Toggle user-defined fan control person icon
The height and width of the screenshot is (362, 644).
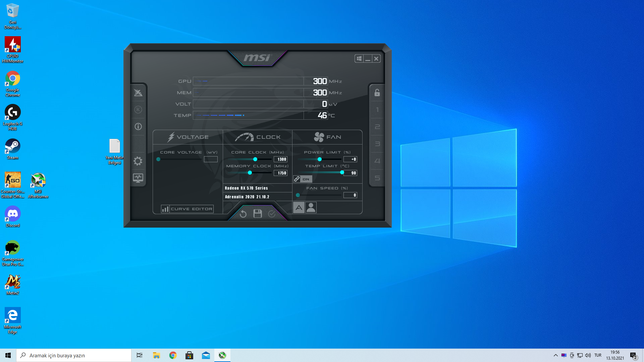[311, 208]
